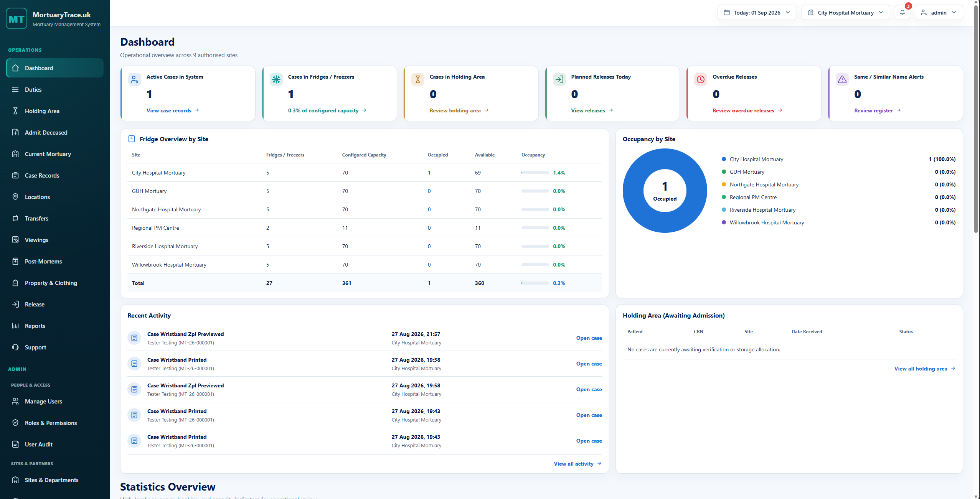Screen dimensions: 980x499
Task: Click the snowflake Fridges / Freezers card icon
Action: click(x=276, y=79)
